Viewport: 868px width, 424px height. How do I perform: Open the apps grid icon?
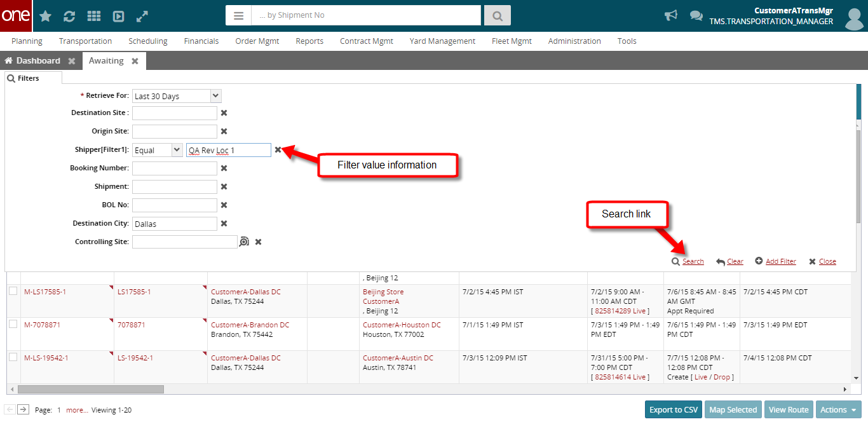coord(93,16)
